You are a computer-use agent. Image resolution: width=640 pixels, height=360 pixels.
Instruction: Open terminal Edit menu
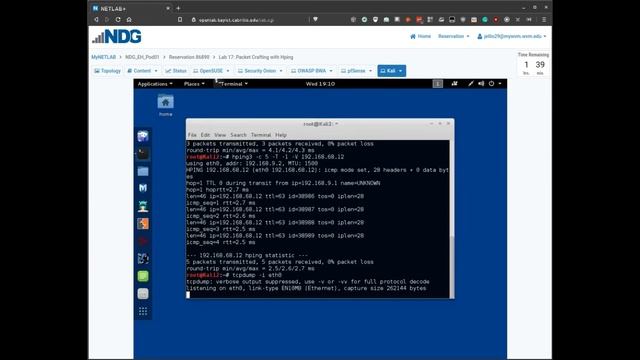tap(205, 135)
